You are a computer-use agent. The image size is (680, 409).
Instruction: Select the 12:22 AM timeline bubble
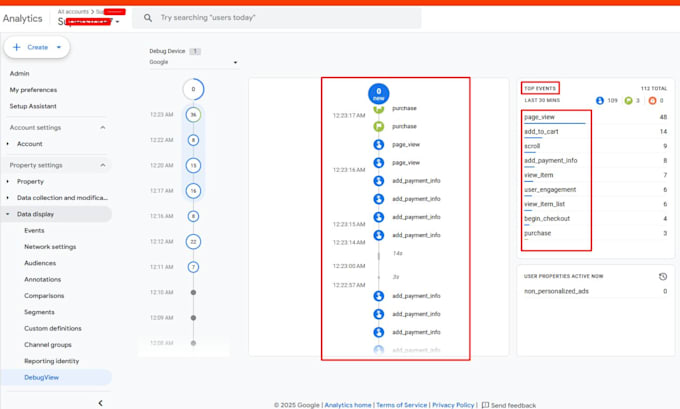(x=193, y=140)
